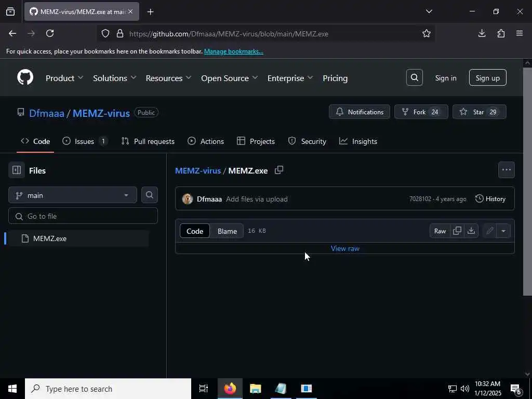
Task: Click the Sign up button
Action: pos(487,78)
